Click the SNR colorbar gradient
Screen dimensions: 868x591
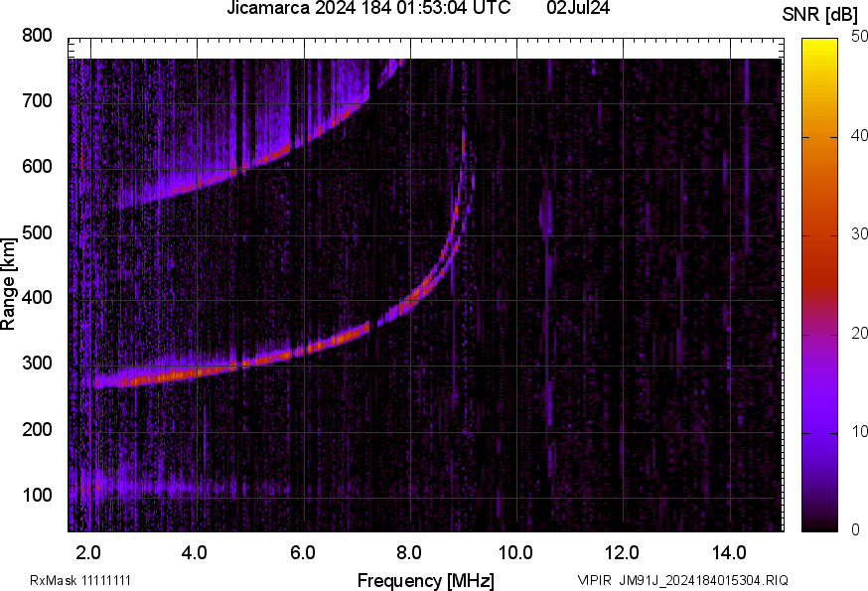pyautogui.click(x=820, y=285)
